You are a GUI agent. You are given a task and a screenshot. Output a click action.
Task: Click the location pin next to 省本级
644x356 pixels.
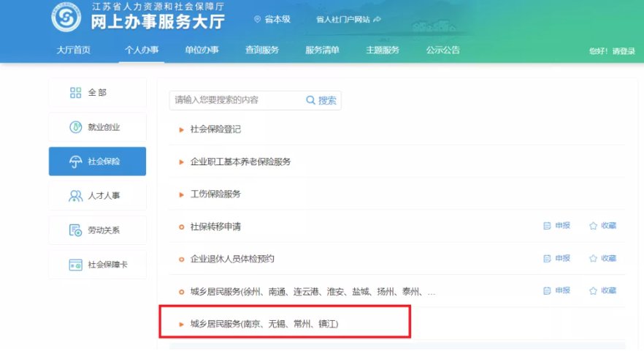[x=257, y=20]
